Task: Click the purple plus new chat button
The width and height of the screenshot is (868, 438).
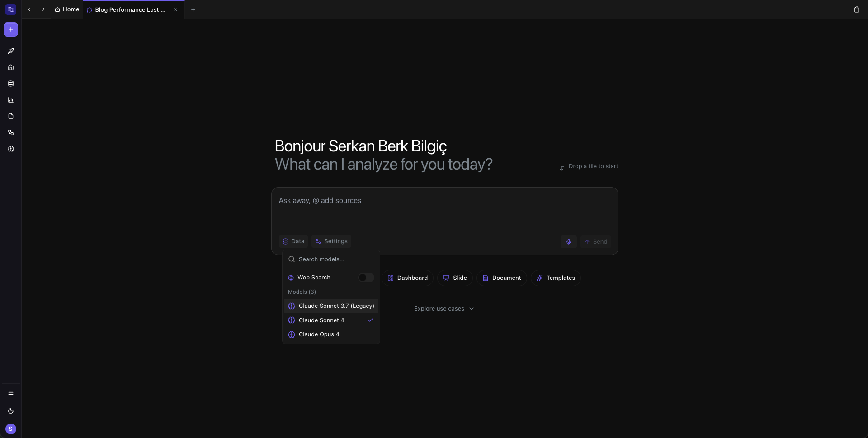Action: [x=11, y=29]
